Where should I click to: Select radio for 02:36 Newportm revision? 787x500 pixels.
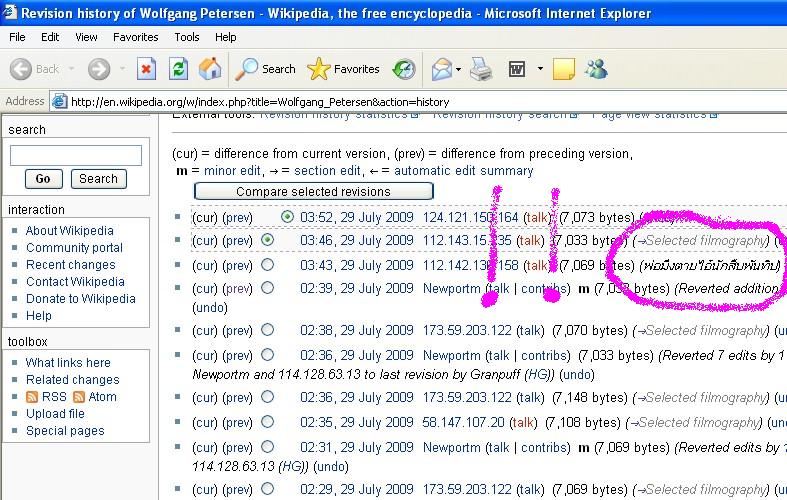point(268,355)
